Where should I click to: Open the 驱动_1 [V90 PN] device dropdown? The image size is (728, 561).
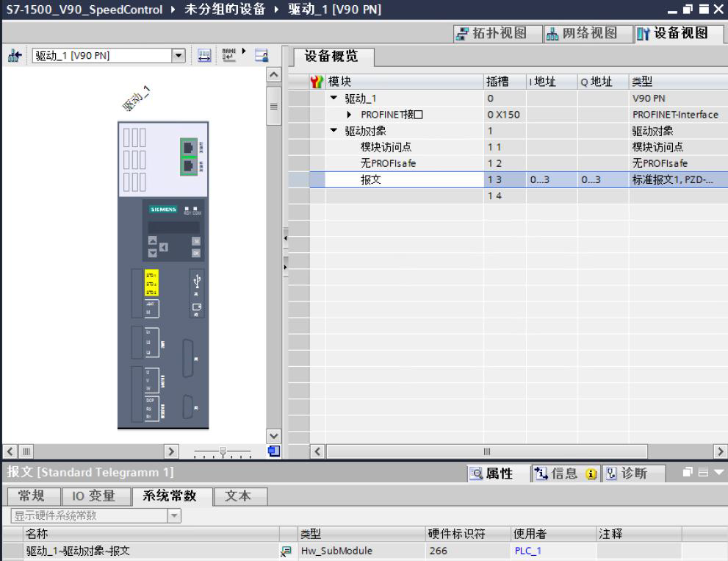click(179, 56)
